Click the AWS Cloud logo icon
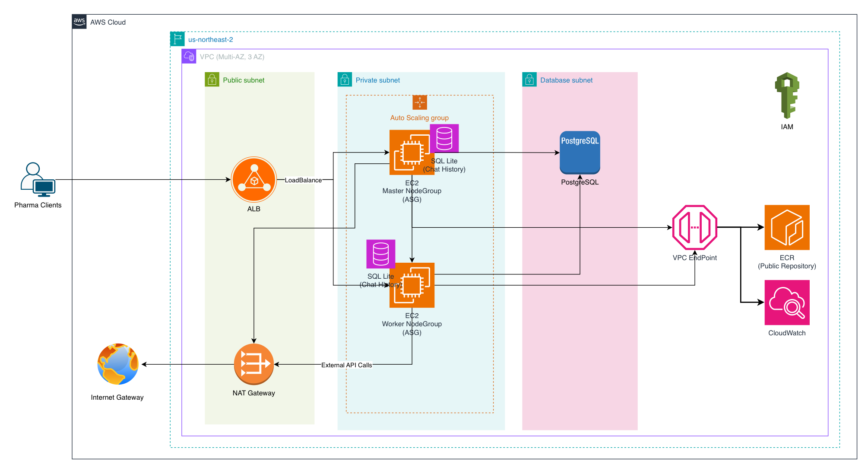868x471 pixels. point(79,22)
